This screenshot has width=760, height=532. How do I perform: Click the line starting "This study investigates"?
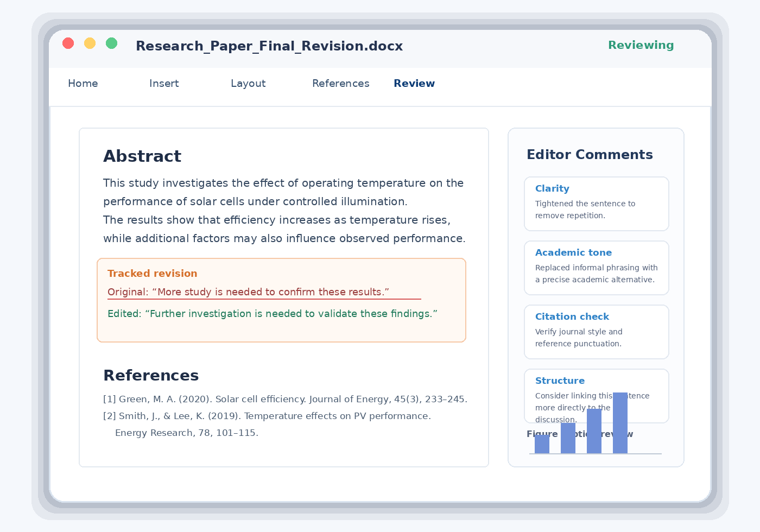coord(283,183)
